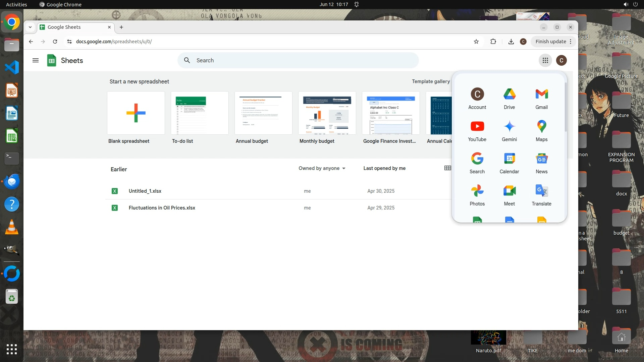644x362 pixels.
Task: Open Google Calendar app icon
Action: click(x=509, y=159)
